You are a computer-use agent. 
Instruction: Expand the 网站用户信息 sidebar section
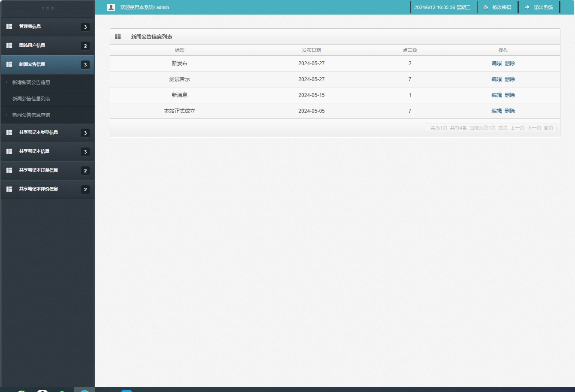pos(47,45)
